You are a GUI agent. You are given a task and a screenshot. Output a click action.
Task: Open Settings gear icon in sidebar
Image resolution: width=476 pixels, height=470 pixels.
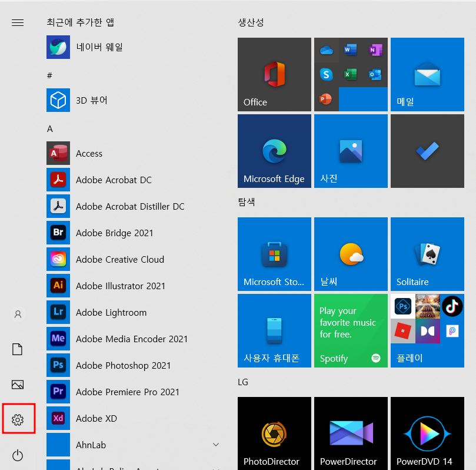coord(18,419)
